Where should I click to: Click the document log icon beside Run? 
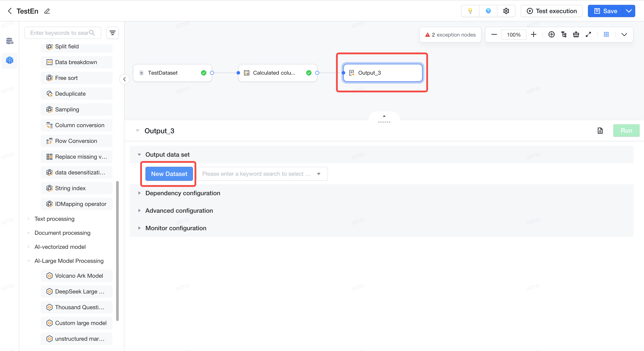point(600,130)
